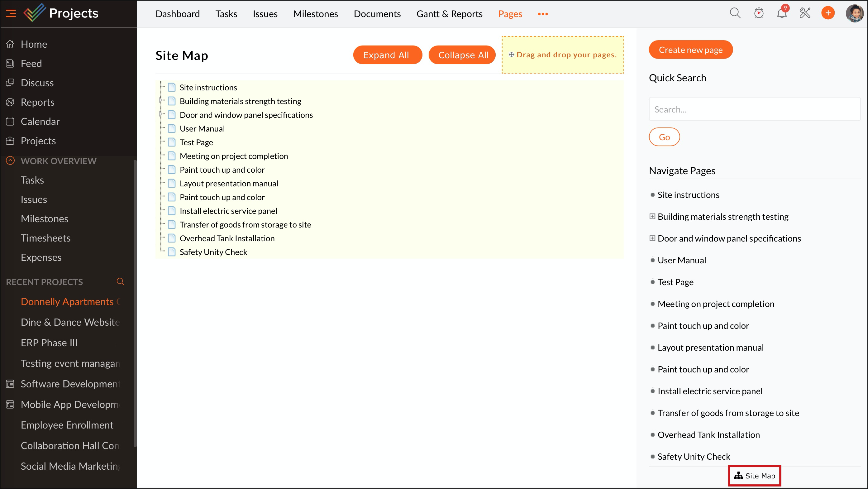Image resolution: width=868 pixels, height=489 pixels.
Task: Click the search magnifier icon in header
Action: point(735,13)
